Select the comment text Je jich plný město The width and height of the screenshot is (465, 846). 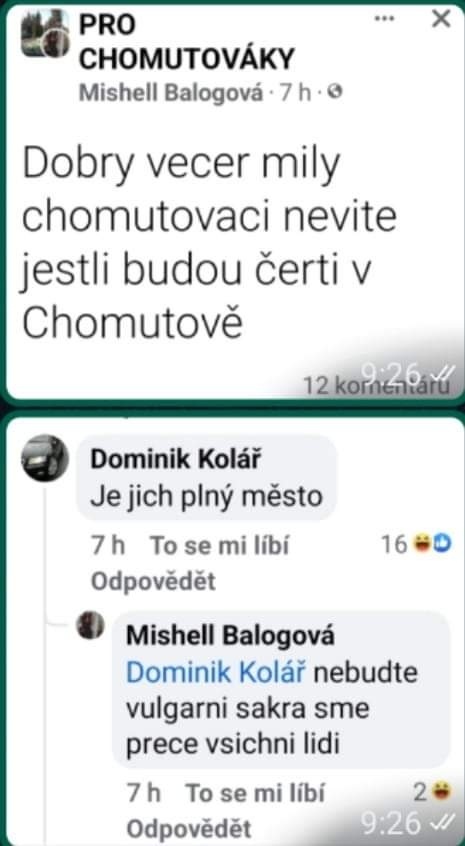pos(207,496)
